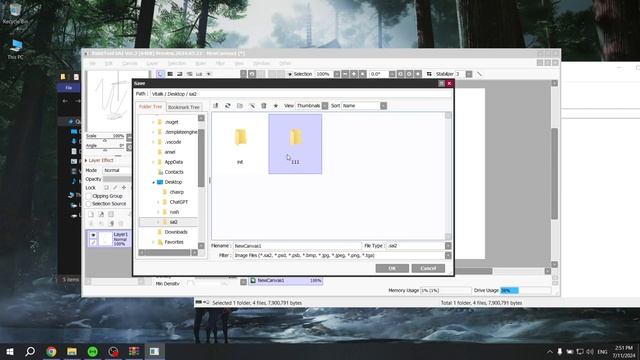Viewport: 640px width, 360px height.
Task: Click the NewCanvas1 canvas tab in SAI
Action: pos(286,280)
